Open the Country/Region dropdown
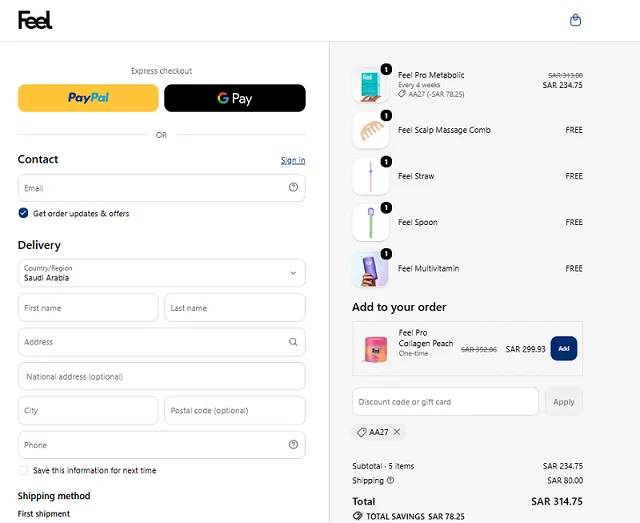The height and width of the screenshot is (523, 640). click(x=162, y=273)
